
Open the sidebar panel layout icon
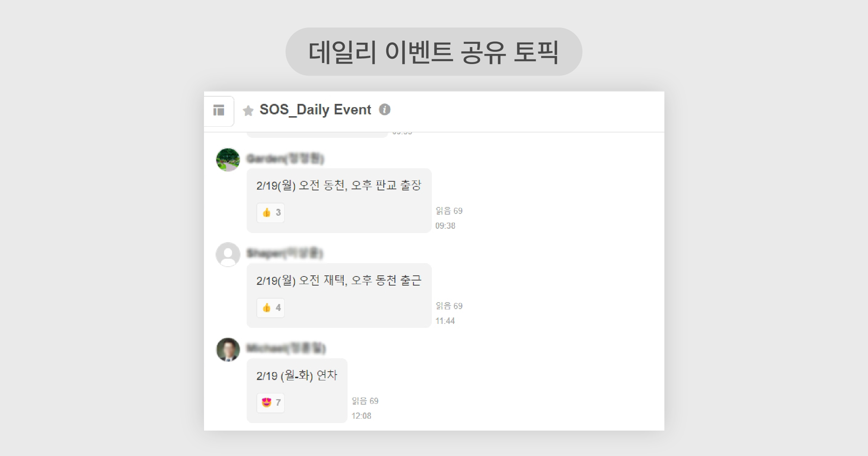coord(219,110)
